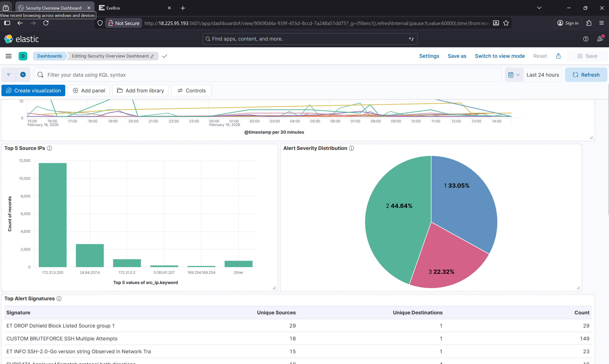Viewport: 609px width, 364px height.
Task: View the Alert Severity Distribution info icon
Action: point(351,148)
